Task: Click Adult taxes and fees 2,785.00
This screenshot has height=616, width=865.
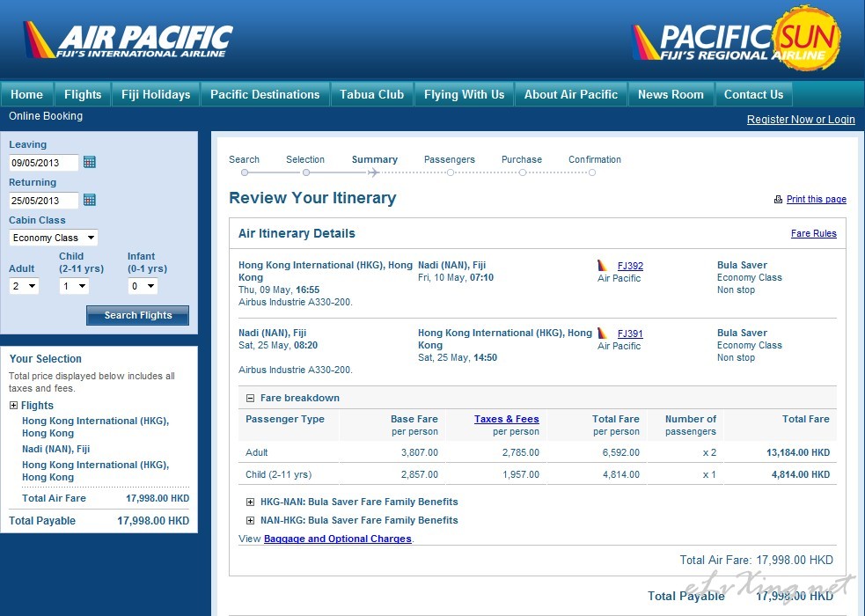Action: coord(521,453)
